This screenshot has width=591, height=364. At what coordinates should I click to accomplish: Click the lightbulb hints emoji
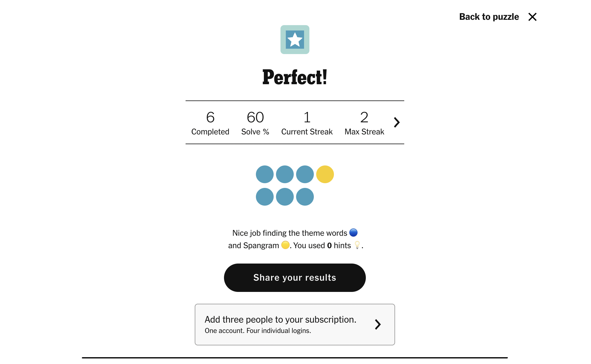pos(357,245)
